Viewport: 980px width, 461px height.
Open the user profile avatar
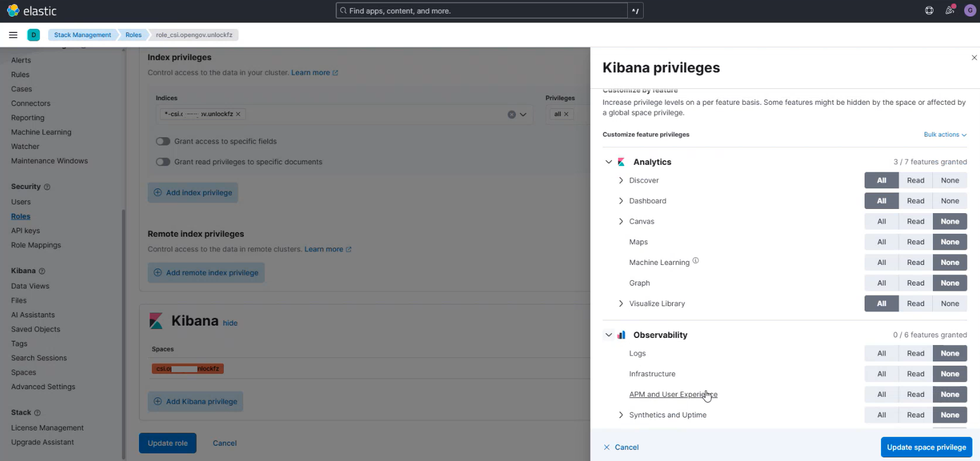click(970, 11)
